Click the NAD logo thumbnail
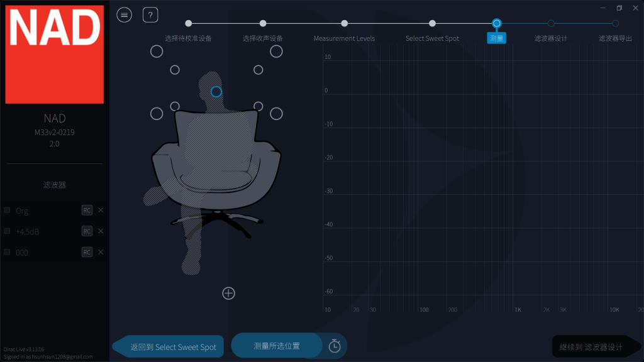 [54, 54]
